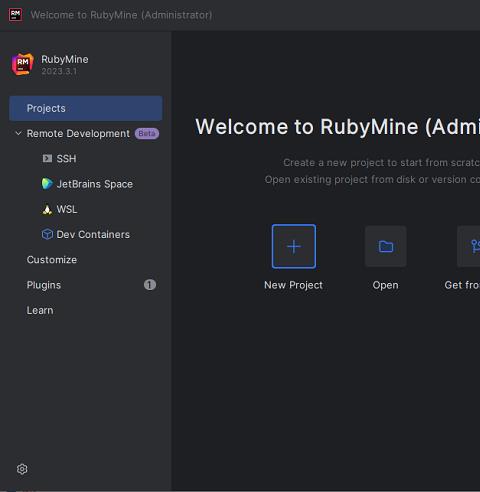Click the Get from VCS branch icon
Image resolution: width=480 pixels, height=492 pixels.
pyautogui.click(x=469, y=246)
